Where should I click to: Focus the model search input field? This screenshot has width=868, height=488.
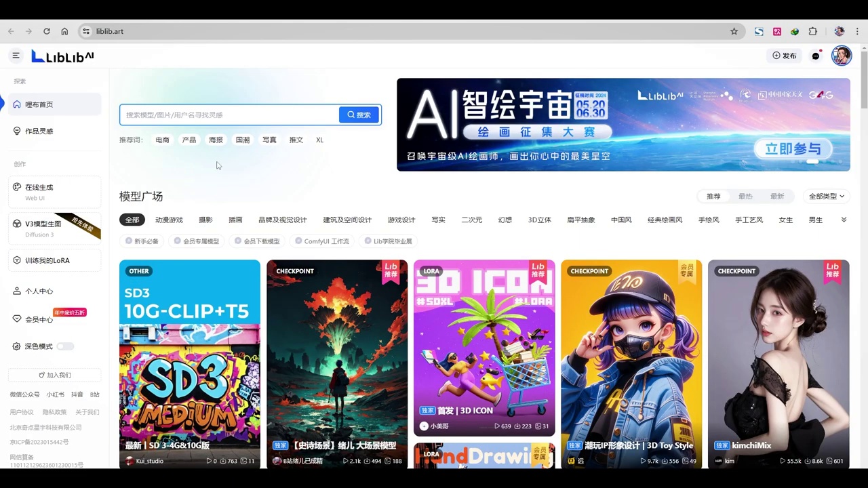pyautogui.click(x=229, y=115)
